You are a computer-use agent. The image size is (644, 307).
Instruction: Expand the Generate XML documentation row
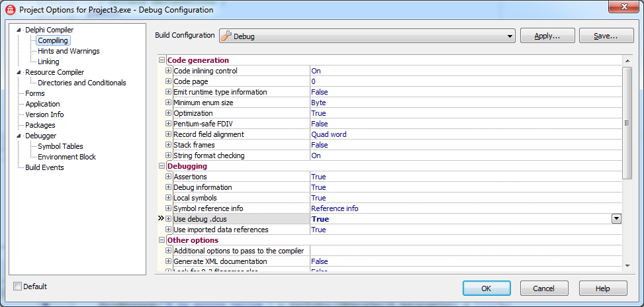pos(168,261)
